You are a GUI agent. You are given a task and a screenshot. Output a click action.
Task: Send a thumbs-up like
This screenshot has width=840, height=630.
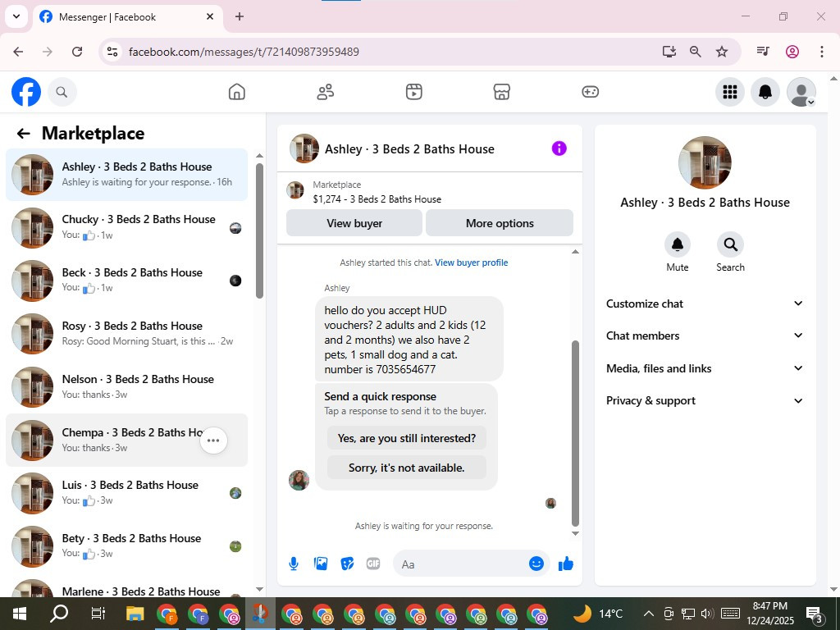pyautogui.click(x=566, y=564)
